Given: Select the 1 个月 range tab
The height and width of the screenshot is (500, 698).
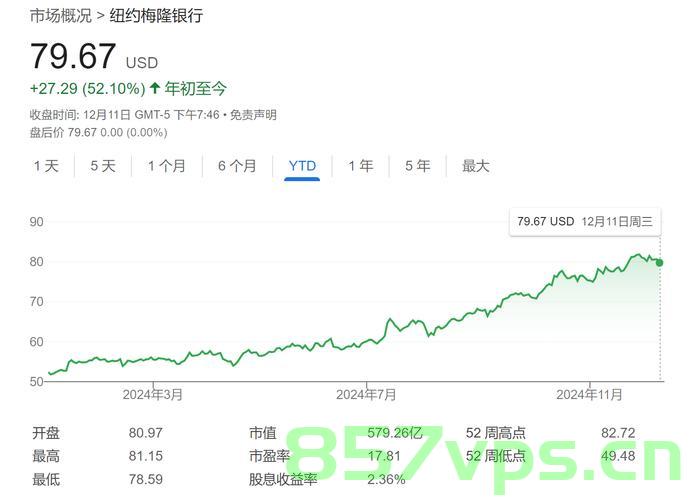Looking at the screenshot, I should pyautogui.click(x=166, y=166).
